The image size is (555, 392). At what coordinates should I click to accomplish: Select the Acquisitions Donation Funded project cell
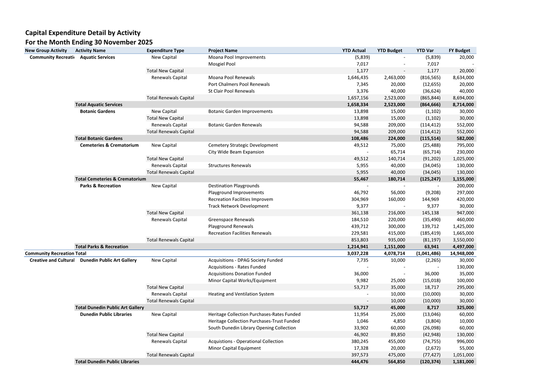tap(239, 274)
